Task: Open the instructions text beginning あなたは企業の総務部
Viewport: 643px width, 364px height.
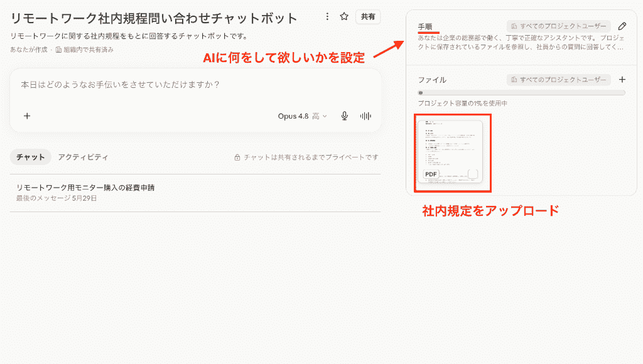Action: tap(521, 42)
